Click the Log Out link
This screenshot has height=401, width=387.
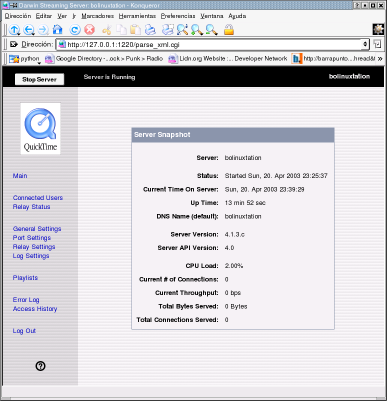point(24,331)
